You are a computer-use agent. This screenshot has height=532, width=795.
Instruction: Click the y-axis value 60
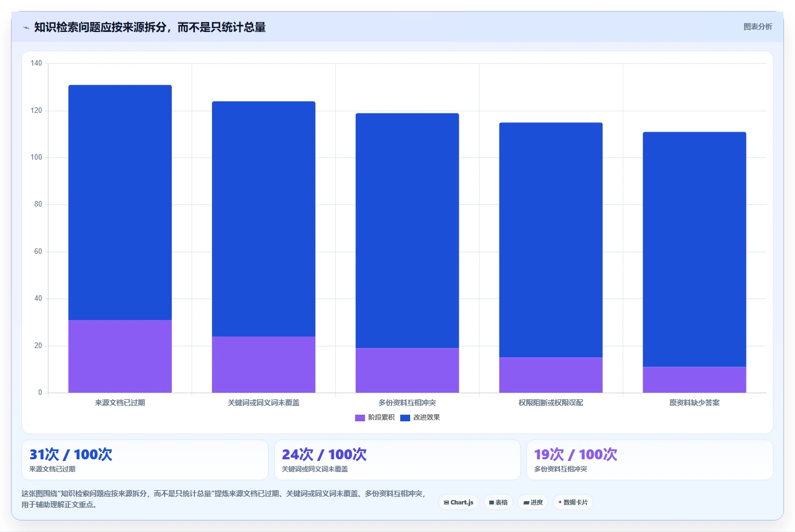pyautogui.click(x=38, y=252)
